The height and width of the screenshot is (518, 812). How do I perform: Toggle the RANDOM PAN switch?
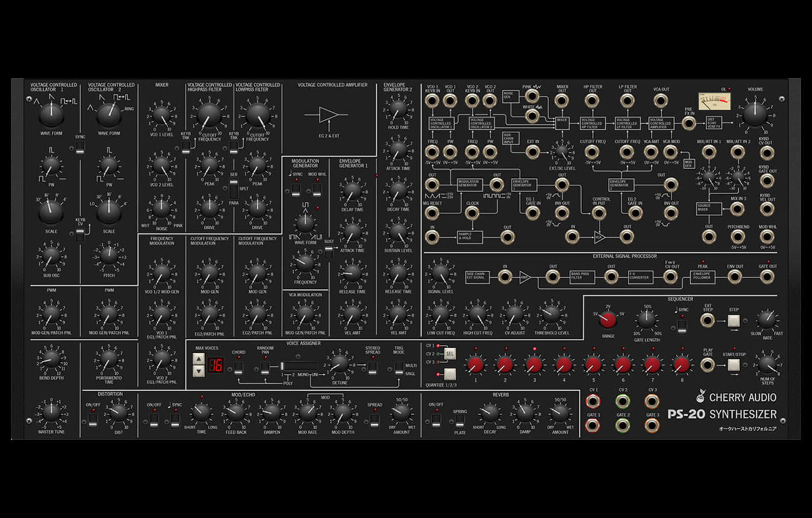tap(265, 368)
